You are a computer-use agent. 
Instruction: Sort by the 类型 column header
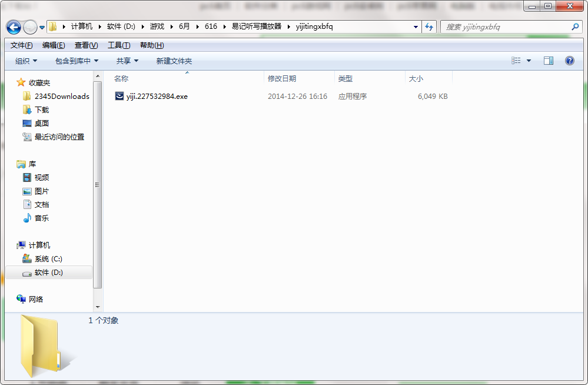pos(345,78)
